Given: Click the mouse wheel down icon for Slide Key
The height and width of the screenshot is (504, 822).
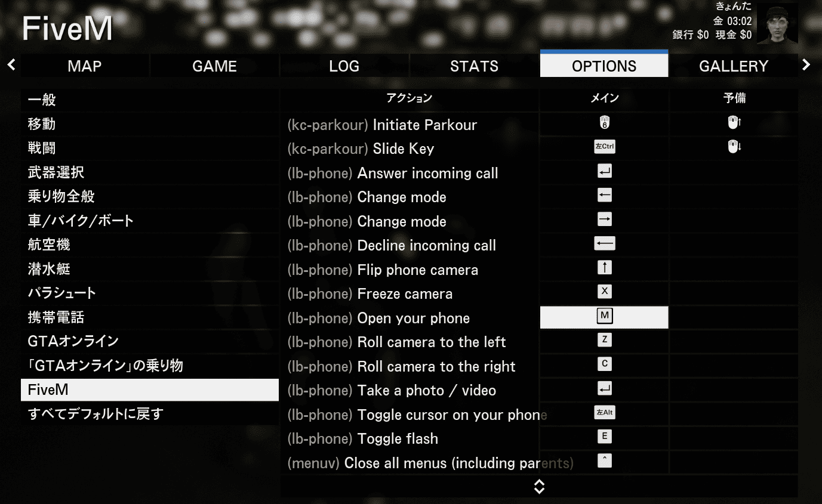Looking at the screenshot, I should tap(734, 147).
